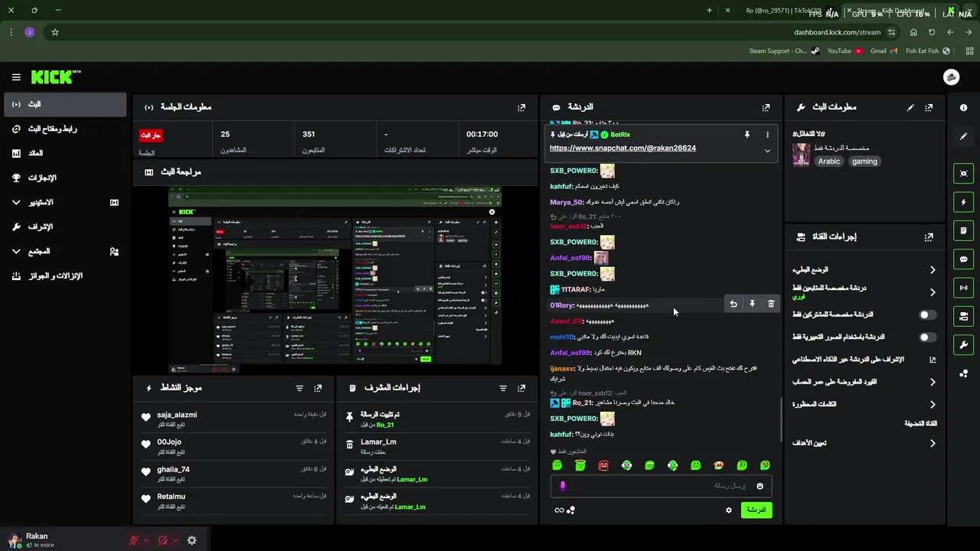Pop out the إجراءات المشرف panel
Screen dimensions: 980x551
pyautogui.click(x=521, y=388)
